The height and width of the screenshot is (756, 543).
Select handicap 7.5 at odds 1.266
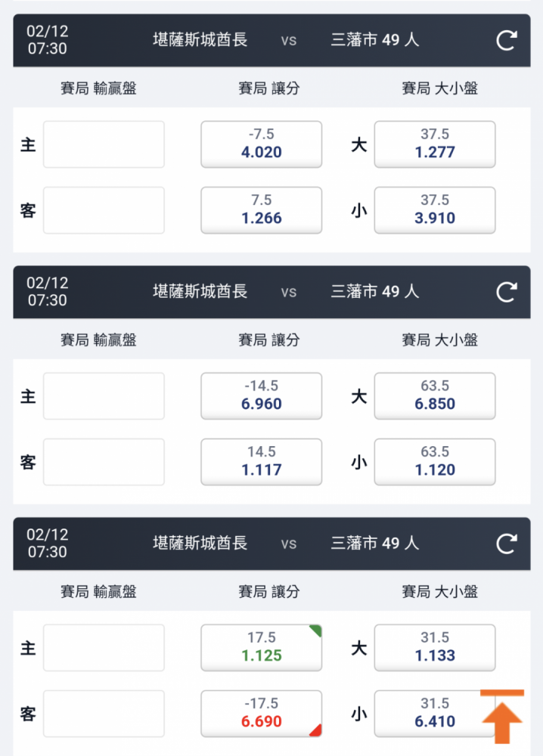[x=262, y=210]
